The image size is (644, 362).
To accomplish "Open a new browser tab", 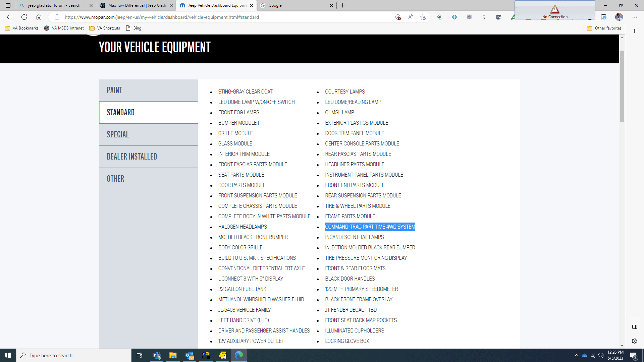I will point(342,5).
